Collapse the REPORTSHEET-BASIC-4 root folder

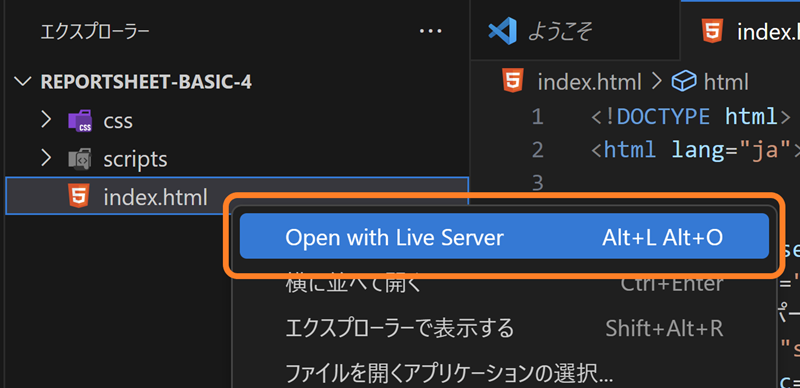click(23, 82)
